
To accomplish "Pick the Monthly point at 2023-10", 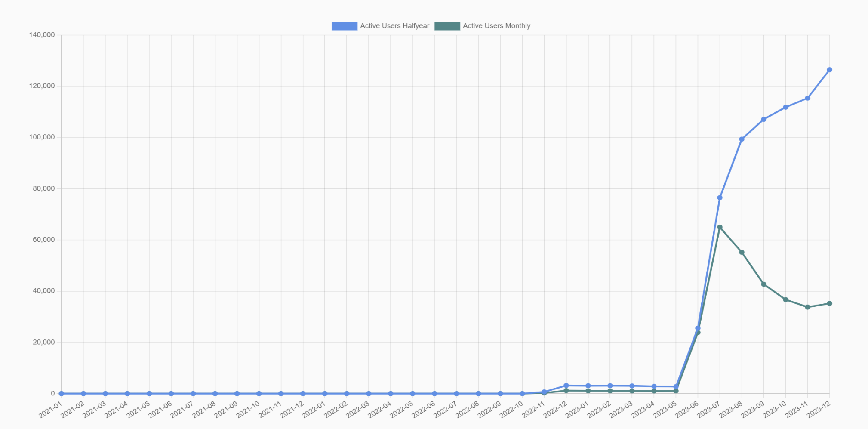I will pos(785,299).
